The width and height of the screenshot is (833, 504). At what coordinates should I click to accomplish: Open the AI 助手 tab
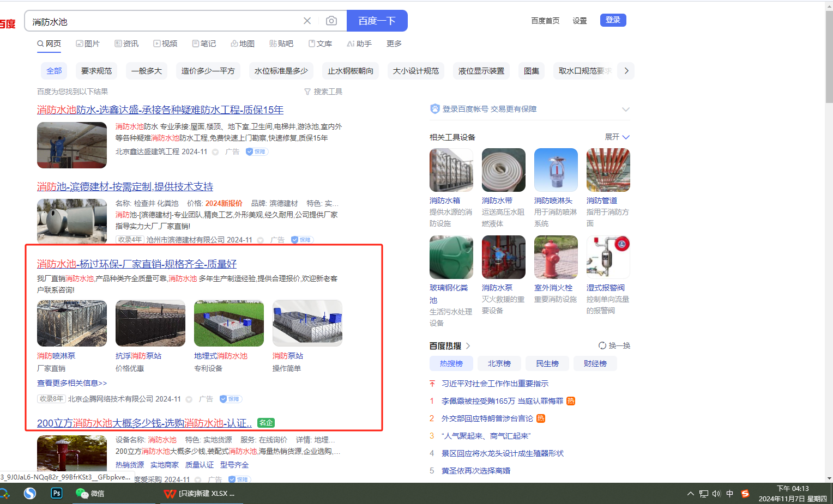pyautogui.click(x=359, y=44)
